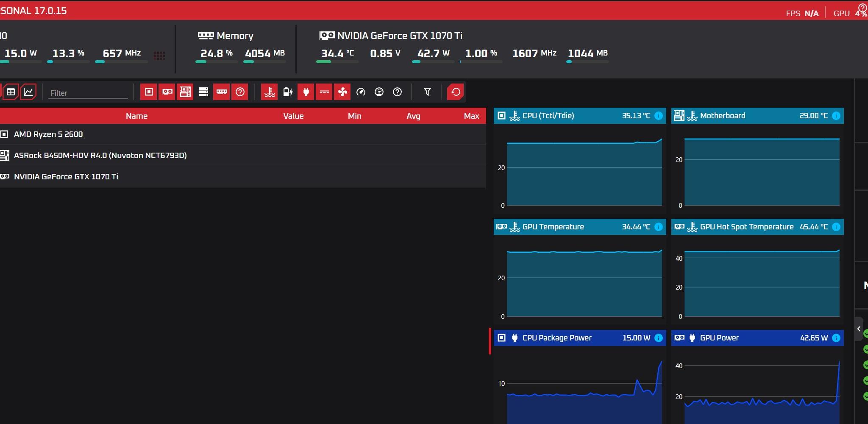Open info for Motherboard temperature graph
The width and height of the screenshot is (868, 424).
pos(836,116)
